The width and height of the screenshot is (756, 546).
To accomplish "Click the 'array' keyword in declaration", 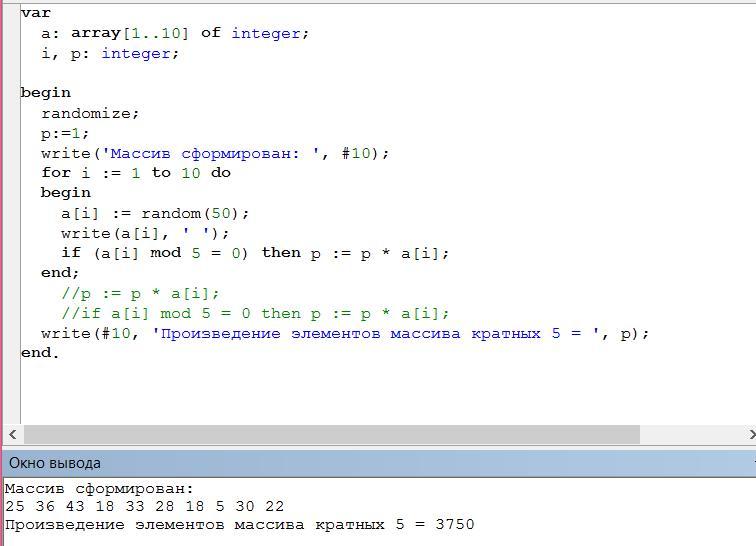I will point(95,33).
